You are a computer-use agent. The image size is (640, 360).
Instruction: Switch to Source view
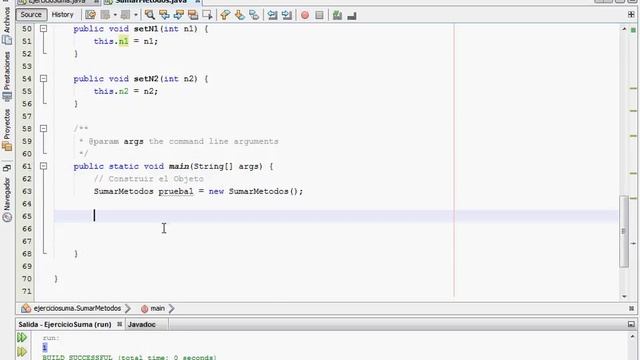point(31,15)
